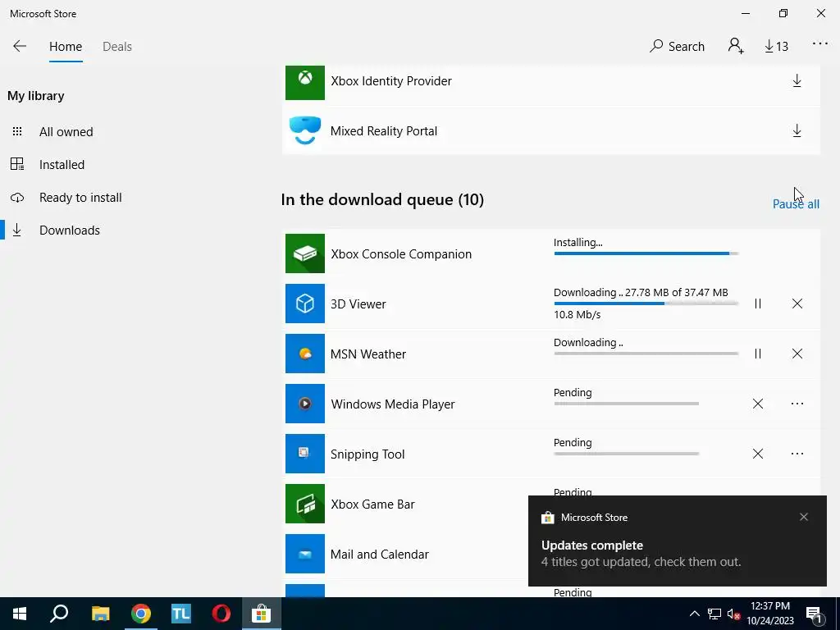Open the See more ellipsis menu in header
Image resolution: width=840 pixels, height=630 pixels.
pyautogui.click(x=820, y=44)
